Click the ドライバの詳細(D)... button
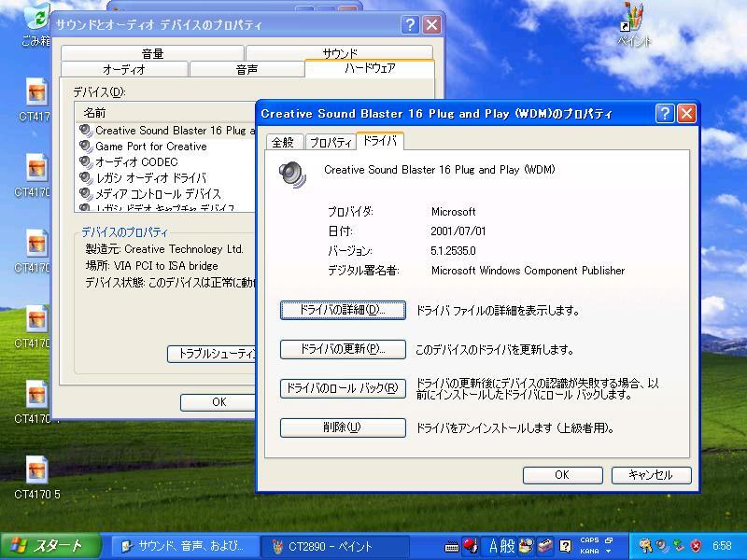The height and width of the screenshot is (560, 747). click(x=343, y=310)
